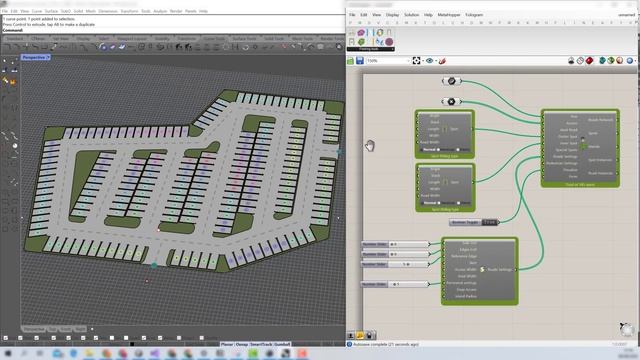
Task: Open the purple Visual Studio icon in the taskbar
Action: click(155, 353)
